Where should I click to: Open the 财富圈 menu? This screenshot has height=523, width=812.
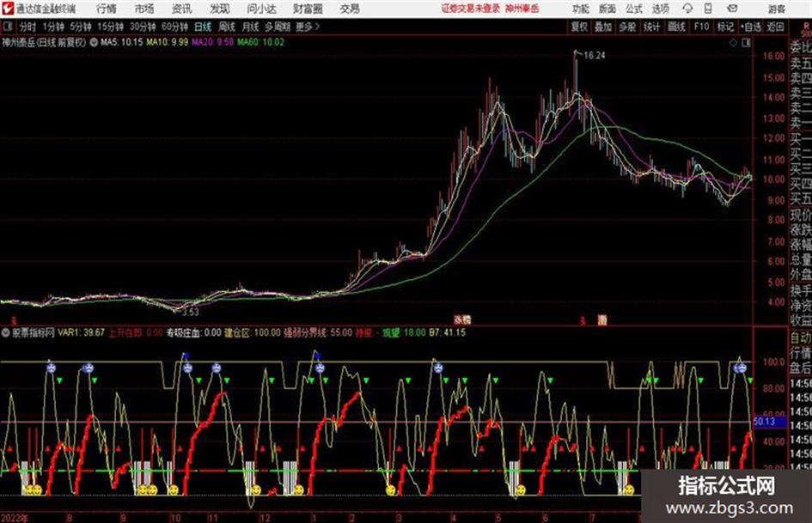coord(308,9)
